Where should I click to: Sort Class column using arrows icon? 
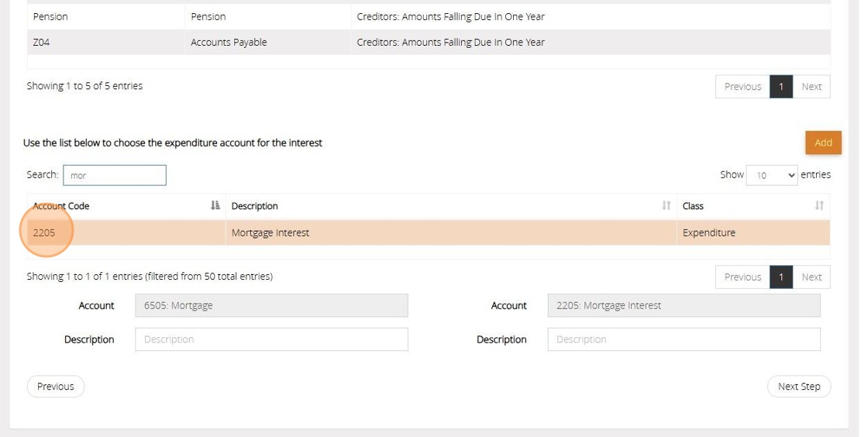[819, 205]
